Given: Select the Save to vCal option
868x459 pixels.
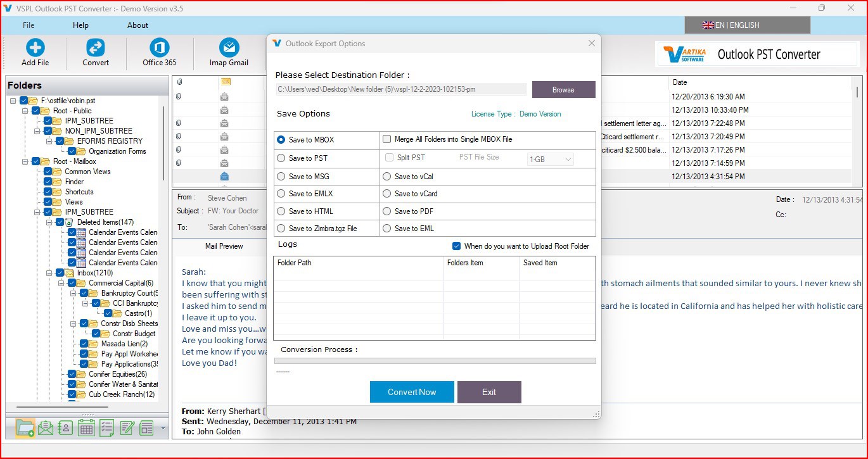Looking at the screenshot, I should (x=386, y=177).
